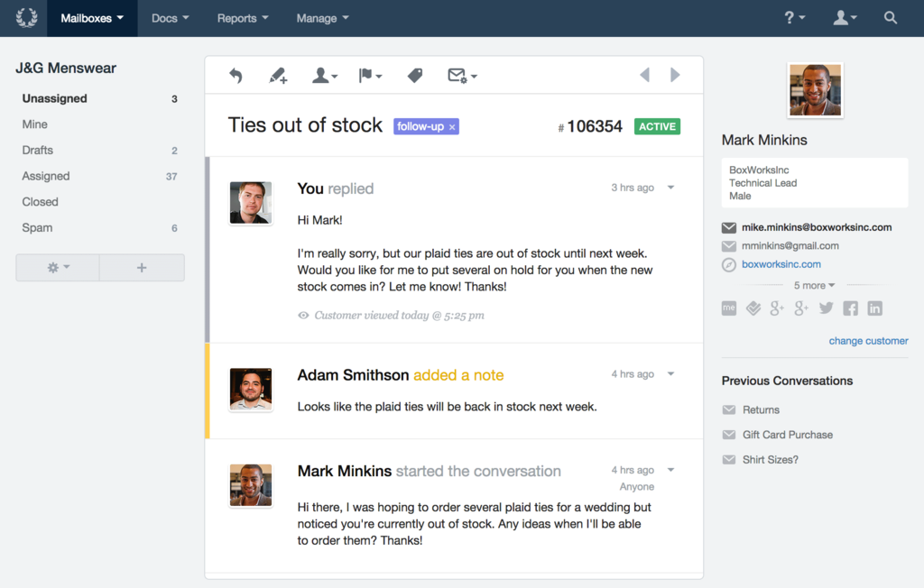This screenshot has height=588, width=924.
Task: Click the 'change customer' link
Action: pos(868,341)
